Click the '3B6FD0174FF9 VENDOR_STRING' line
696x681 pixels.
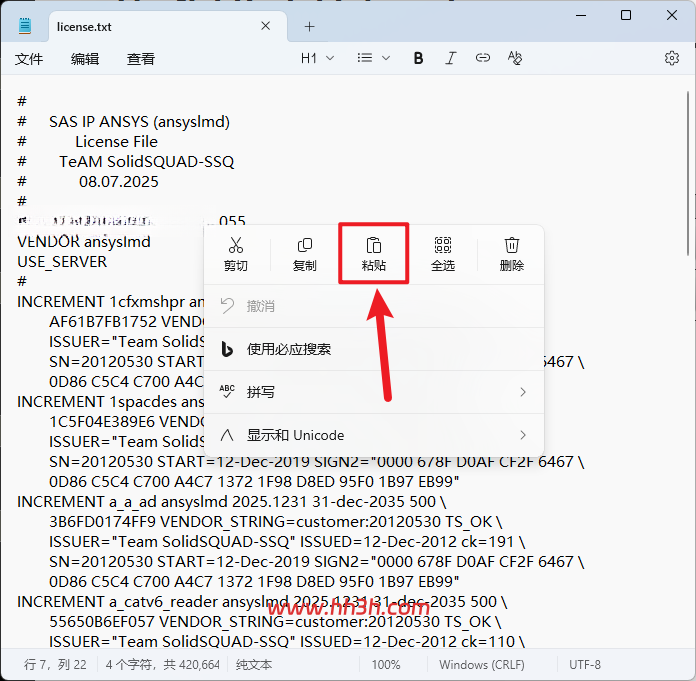[x=275, y=522]
